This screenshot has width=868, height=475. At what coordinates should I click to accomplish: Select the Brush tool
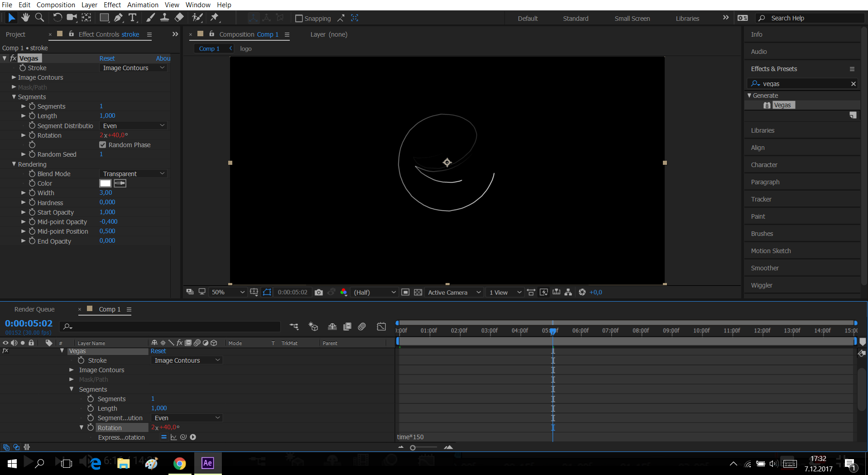(x=151, y=18)
